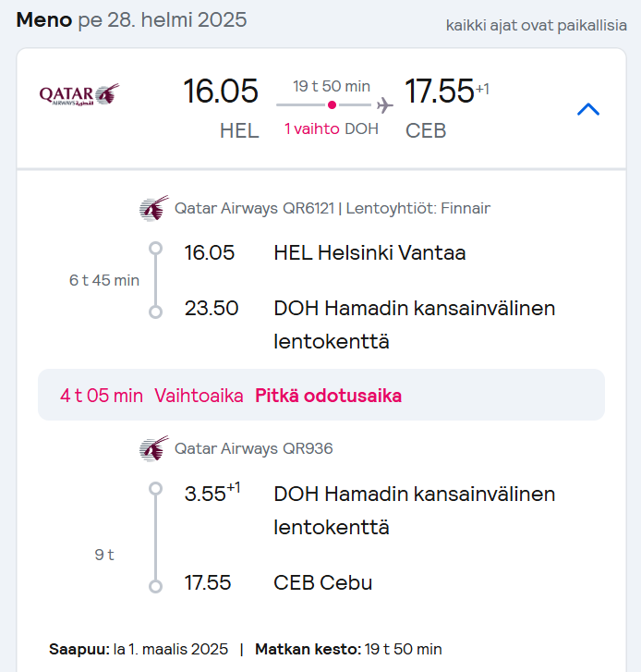Click the Cebu arrival circle marker
The width and height of the screenshot is (641, 672).
tap(155, 586)
